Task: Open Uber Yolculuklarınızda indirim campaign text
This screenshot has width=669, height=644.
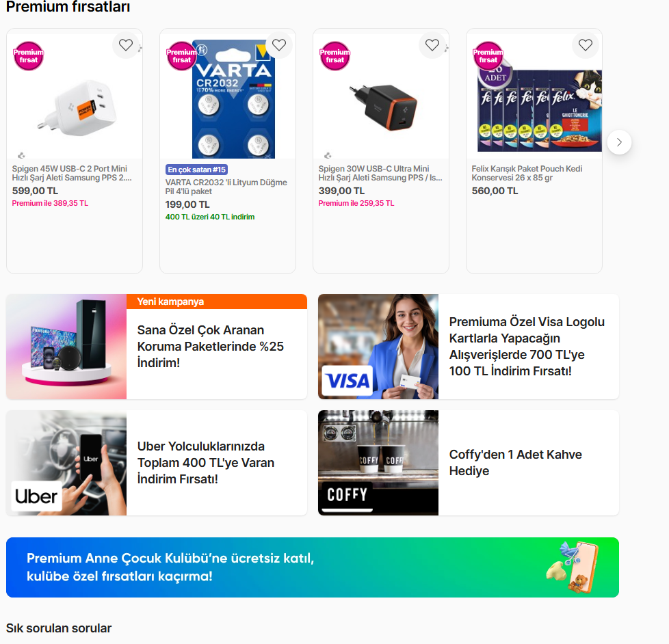Action: (206, 463)
